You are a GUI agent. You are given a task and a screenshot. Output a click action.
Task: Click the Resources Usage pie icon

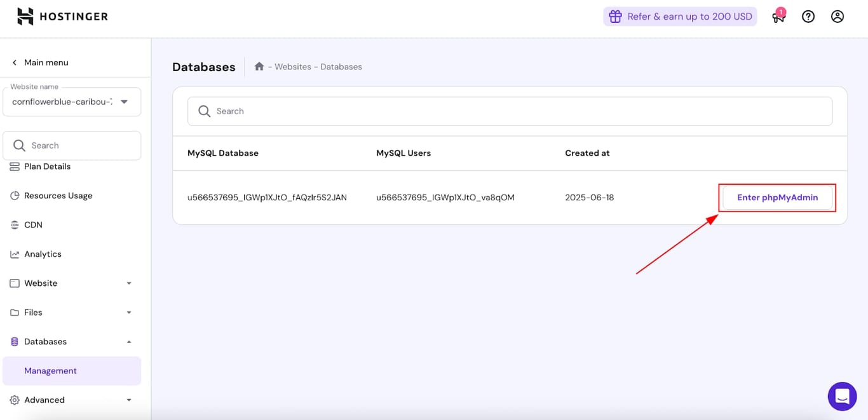click(x=15, y=196)
